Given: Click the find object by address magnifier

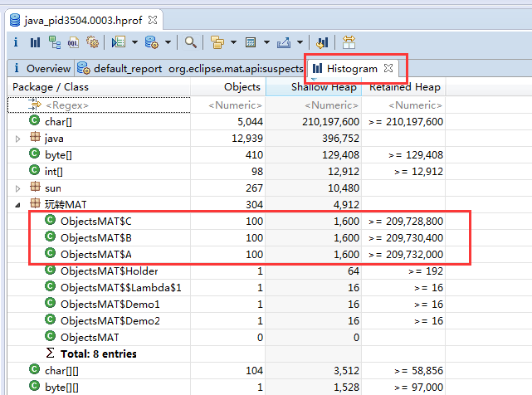Looking at the screenshot, I should [x=190, y=42].
